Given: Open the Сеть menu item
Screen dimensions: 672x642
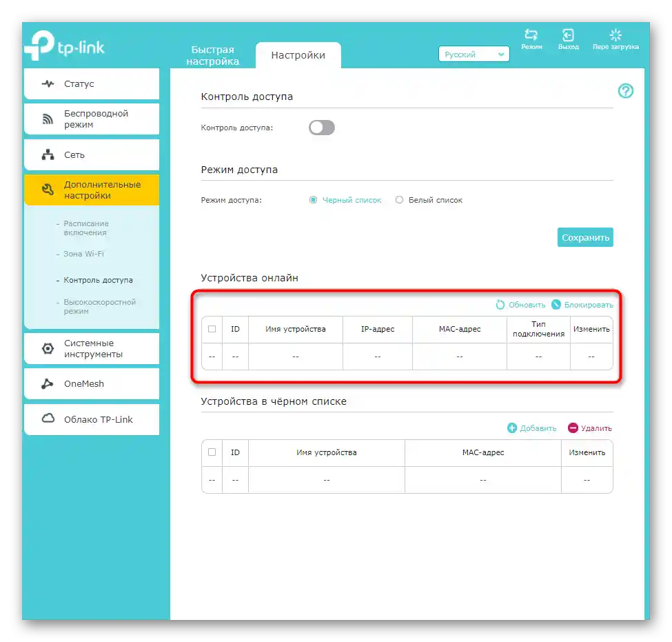Looking at the screenshot, I should 92,154.
